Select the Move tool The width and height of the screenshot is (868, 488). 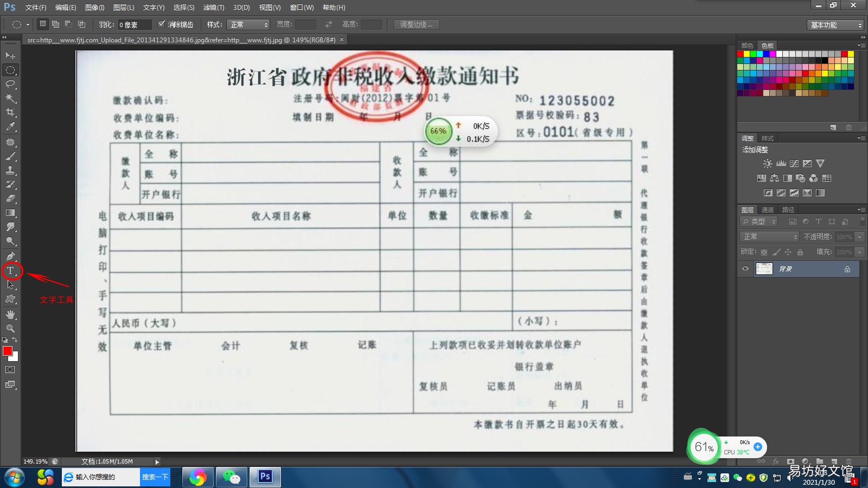pos(10,56)
